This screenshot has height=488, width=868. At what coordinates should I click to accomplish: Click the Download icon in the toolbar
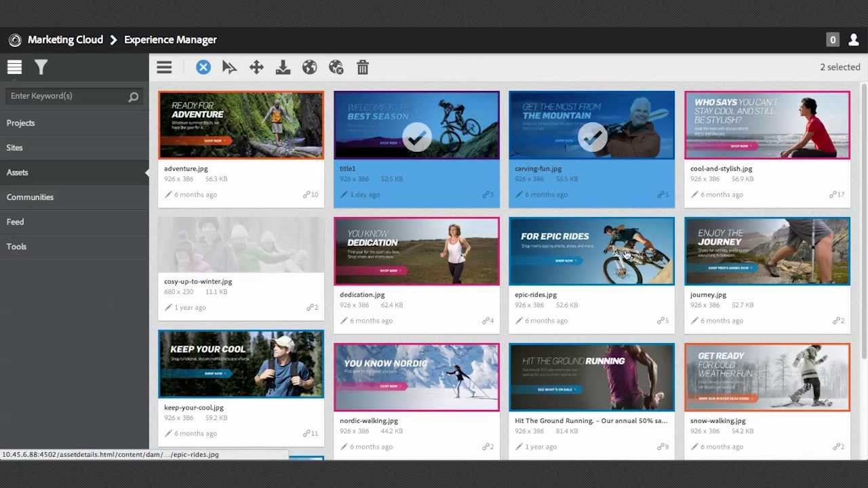point(283,67)
